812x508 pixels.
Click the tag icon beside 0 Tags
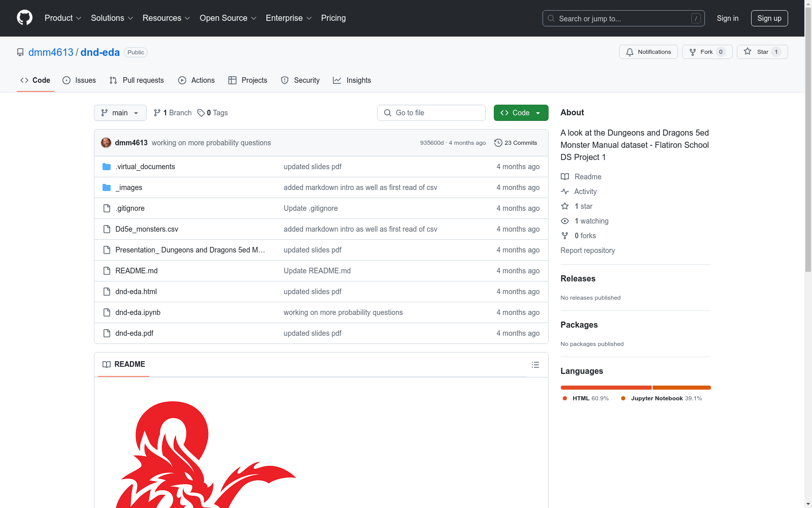pos(201,113)
